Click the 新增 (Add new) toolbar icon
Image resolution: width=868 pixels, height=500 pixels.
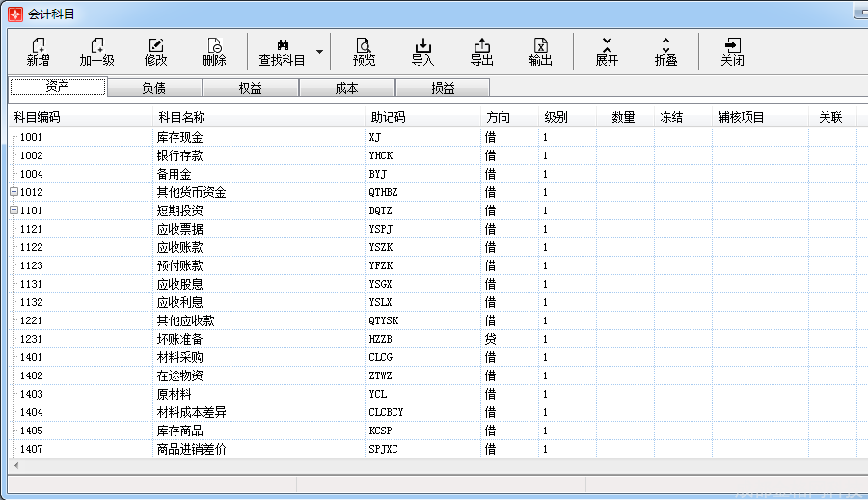click(39, 46)
